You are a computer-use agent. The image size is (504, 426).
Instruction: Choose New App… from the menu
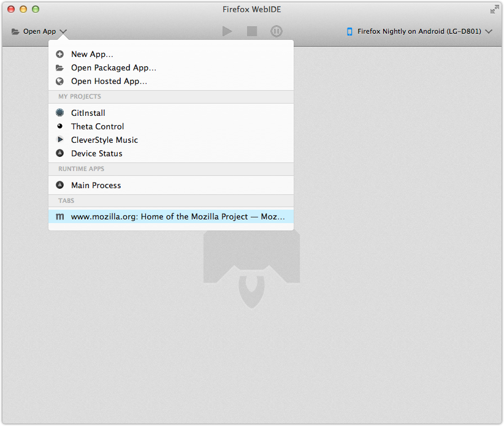click(170, 54)
